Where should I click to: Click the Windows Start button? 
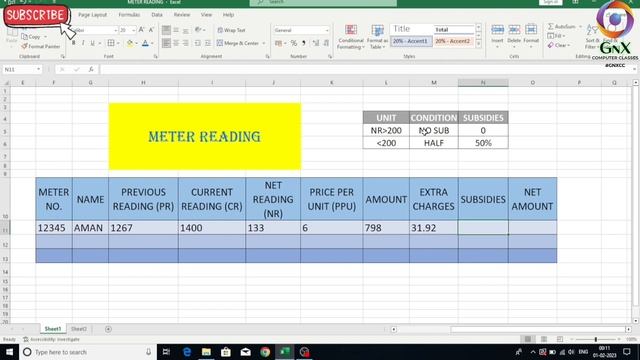point(9,352)
